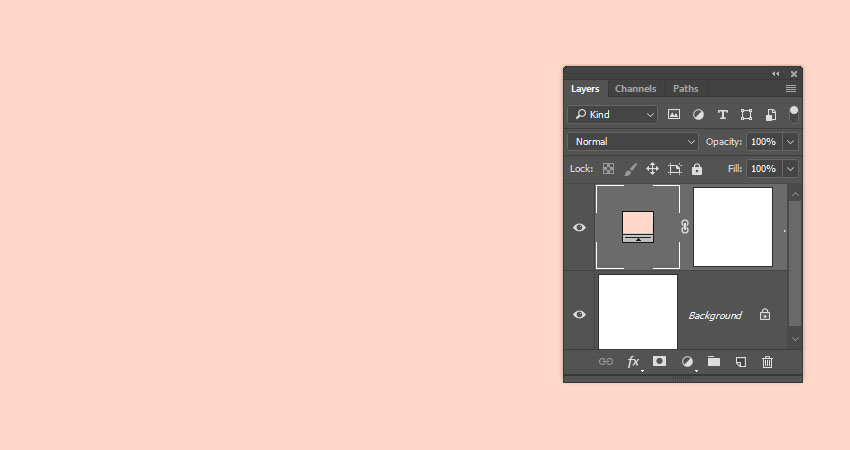Toggle layer filtering switch on/off

pos(794,114)
